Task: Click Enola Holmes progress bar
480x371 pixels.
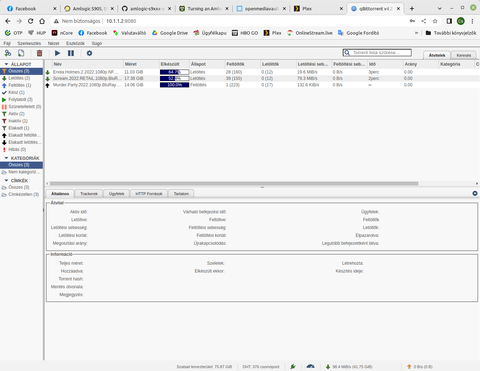Action: (x=174, y=72)
